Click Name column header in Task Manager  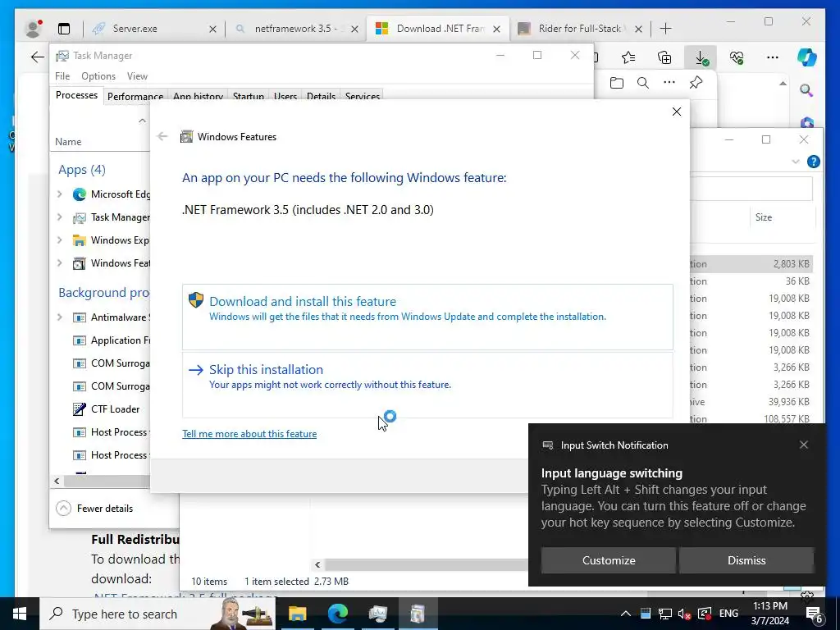coord(68,142)
